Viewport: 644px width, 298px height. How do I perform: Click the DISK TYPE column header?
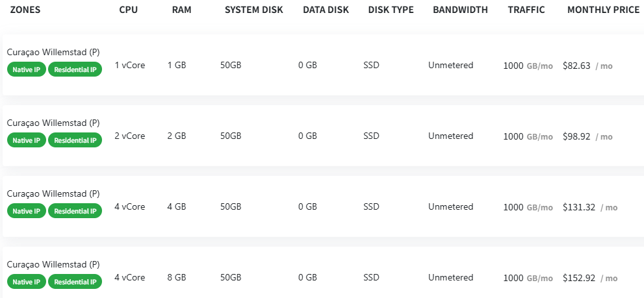click(391, 10)
